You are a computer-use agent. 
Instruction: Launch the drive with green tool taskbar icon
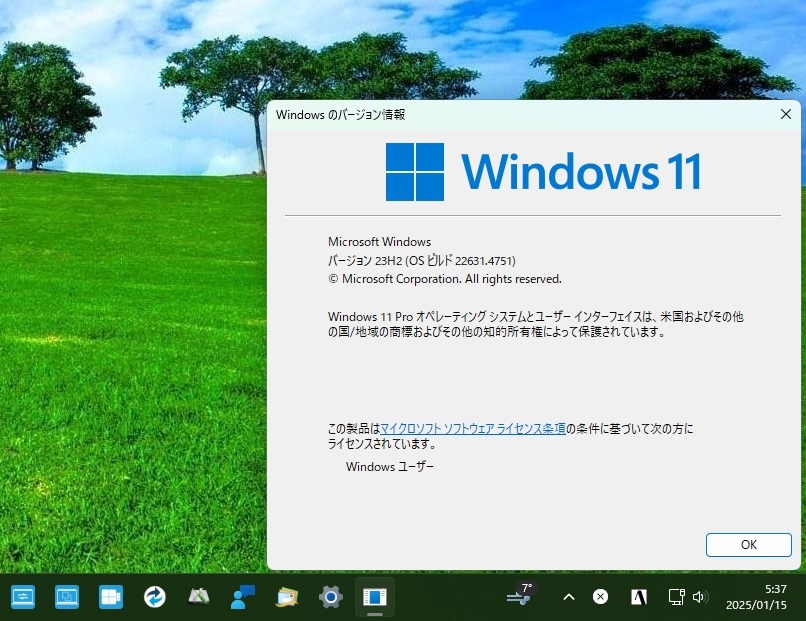tap(199, 597)
